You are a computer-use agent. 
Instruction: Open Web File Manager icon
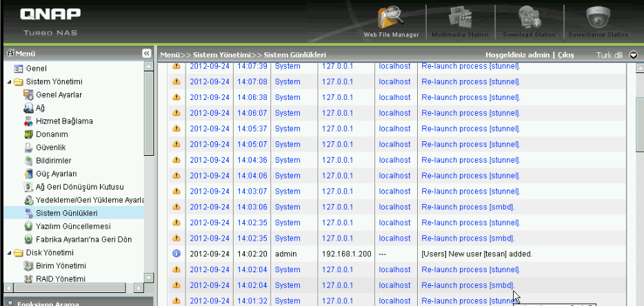pos(391,18)
